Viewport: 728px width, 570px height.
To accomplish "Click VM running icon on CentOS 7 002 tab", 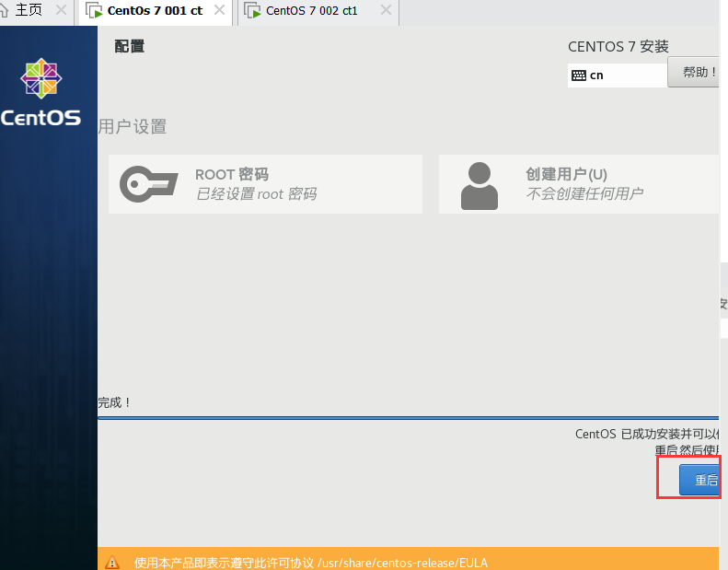I will (252, 11).
